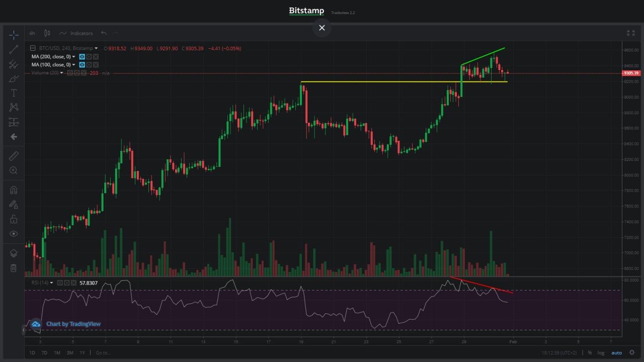The height and width of the screenshot is (362, 644).
Task: Set range to 1Y
Action: 82,353
